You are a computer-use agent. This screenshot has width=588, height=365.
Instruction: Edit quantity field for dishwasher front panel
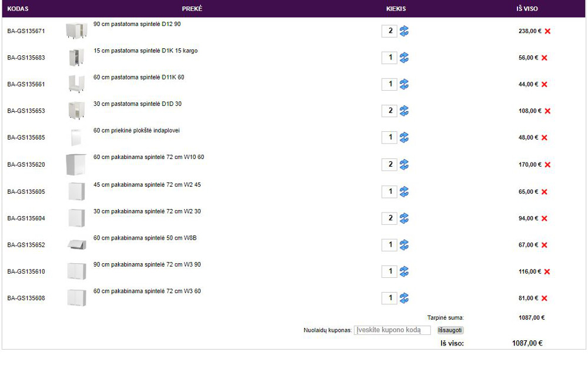(389, 137)
